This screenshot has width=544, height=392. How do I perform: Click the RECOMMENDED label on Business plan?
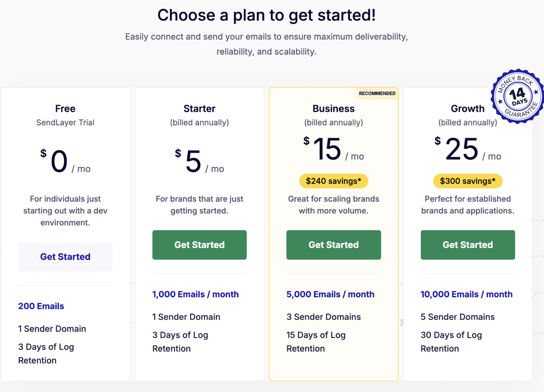click(x=377, y=93)
